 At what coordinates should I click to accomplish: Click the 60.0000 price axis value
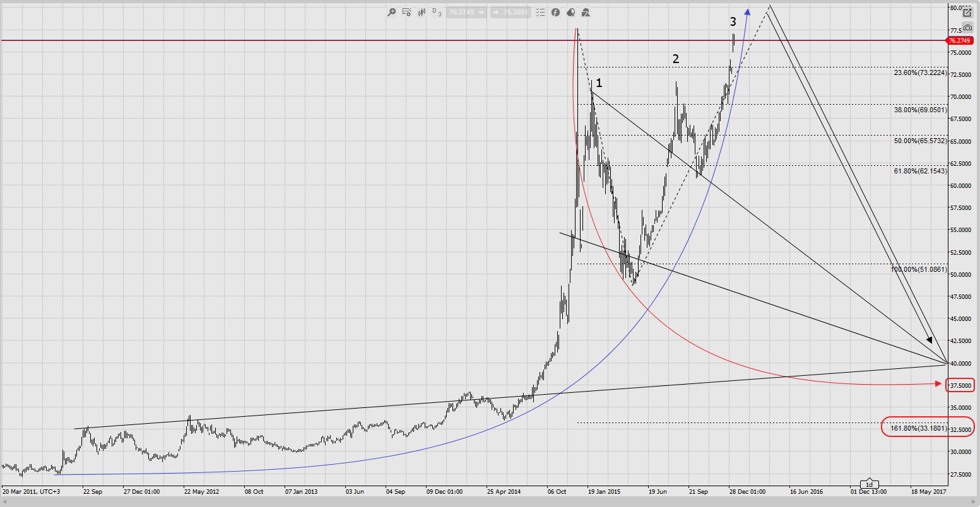coord(960,185)
